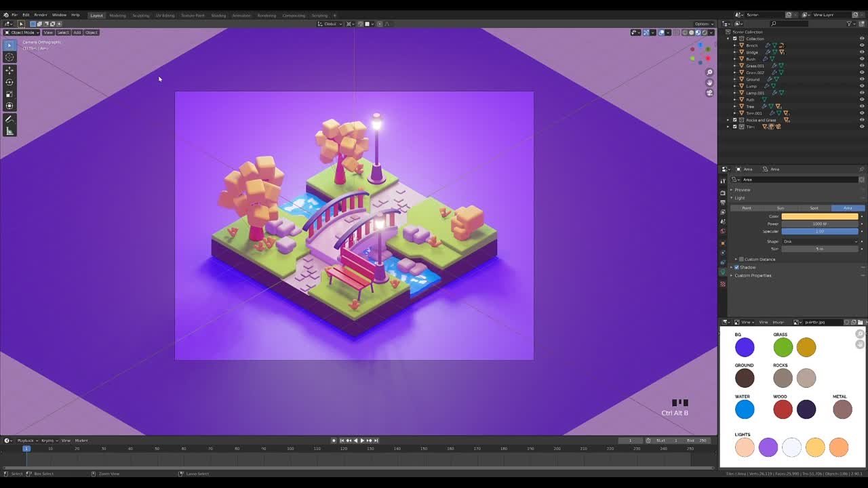Click the light Color swatch
Image resolution: width=868 pixels, height=488 pixels.
point(820,216)
